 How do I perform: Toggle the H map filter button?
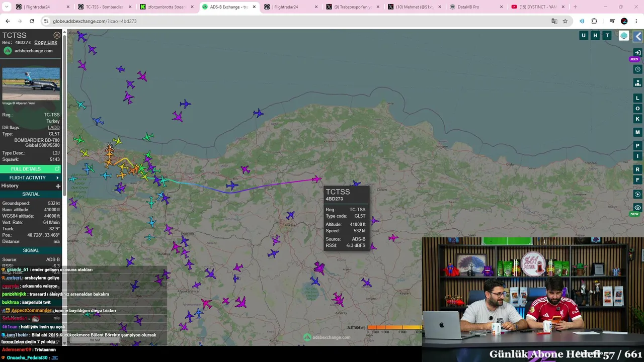click(x=595, y=35)
